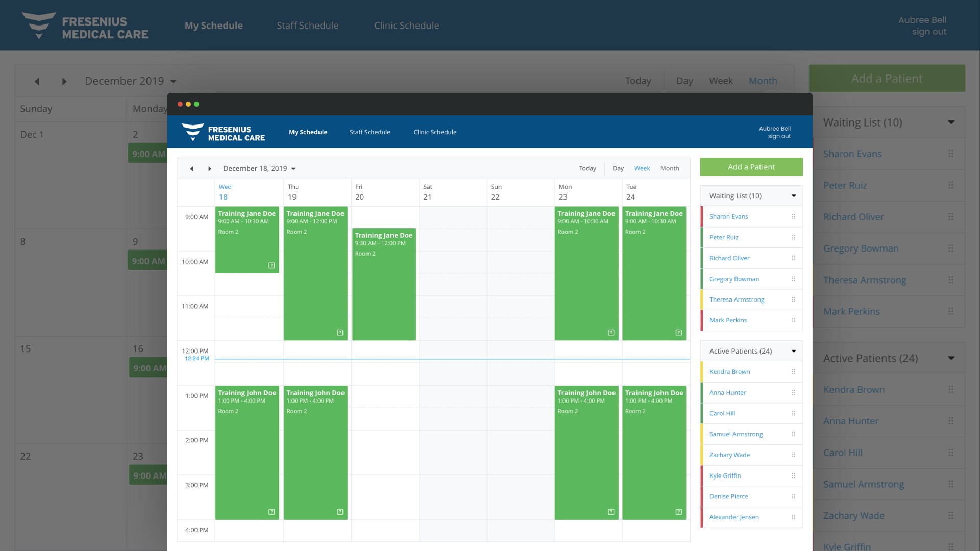Select the Week view option

coord(642,168)
